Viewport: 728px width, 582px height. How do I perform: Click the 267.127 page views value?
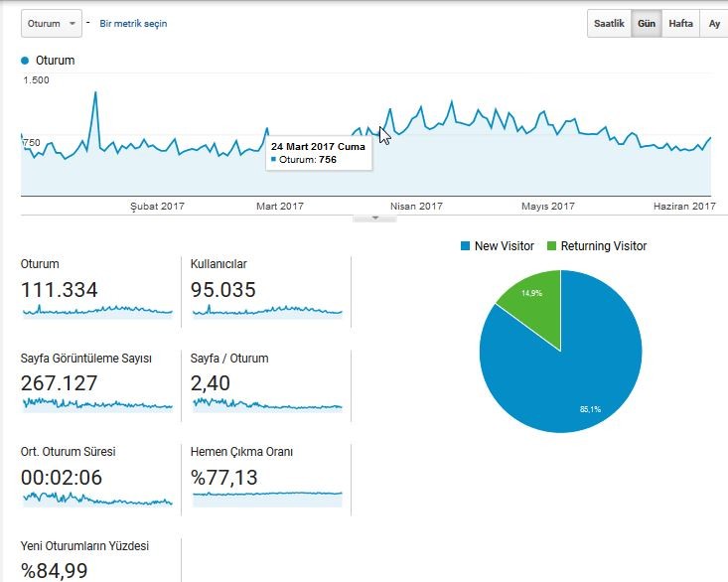click(x=60, y=383)
